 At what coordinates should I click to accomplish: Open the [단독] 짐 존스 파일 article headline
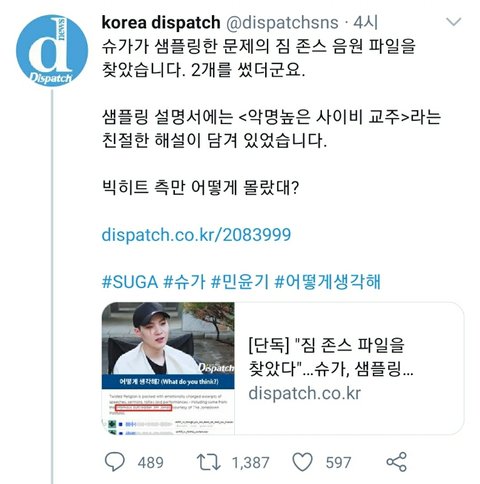click(331, 357)
